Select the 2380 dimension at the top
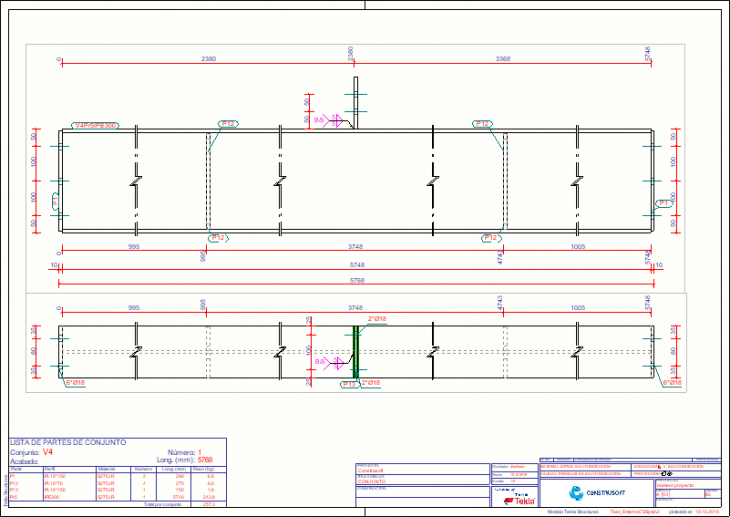Viewport: 730px width, 517px height. tap(209, 59)
